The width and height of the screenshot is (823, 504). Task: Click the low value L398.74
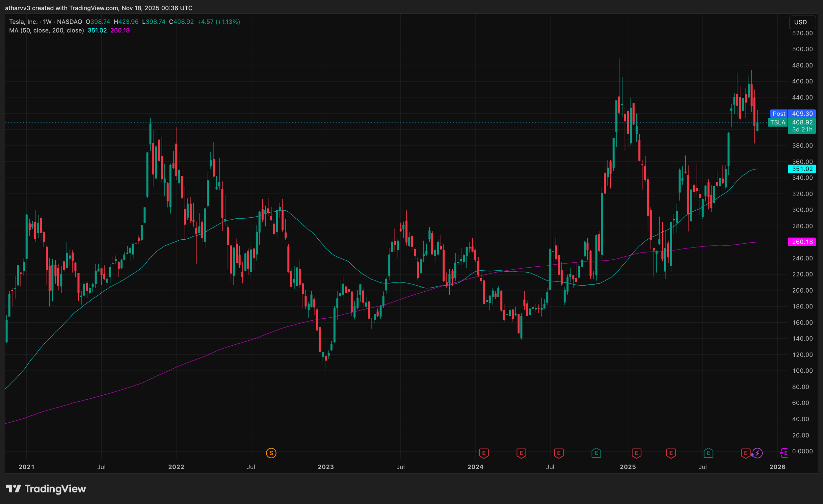tap(154, 22)
